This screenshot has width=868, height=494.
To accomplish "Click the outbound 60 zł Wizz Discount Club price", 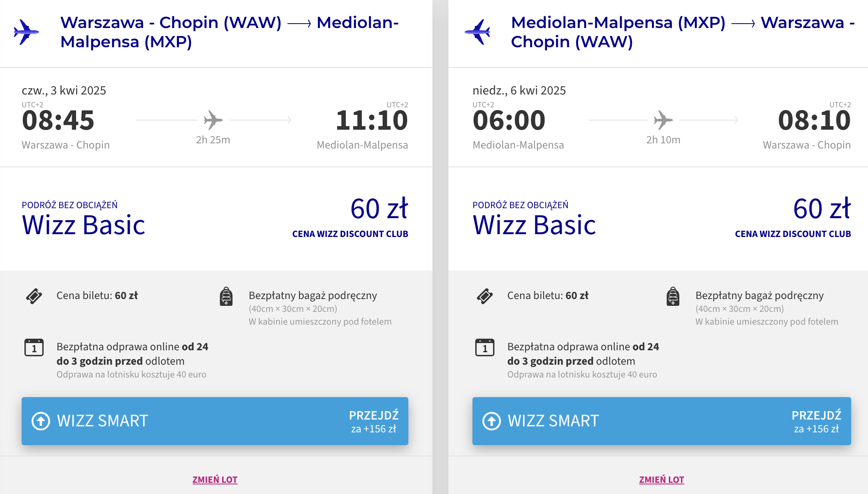I will point(379,209).
